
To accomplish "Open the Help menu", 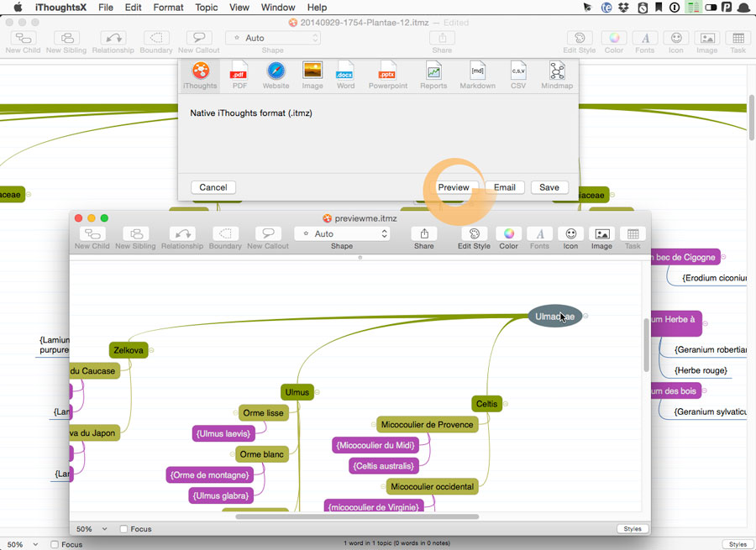I will pos(317,8).
